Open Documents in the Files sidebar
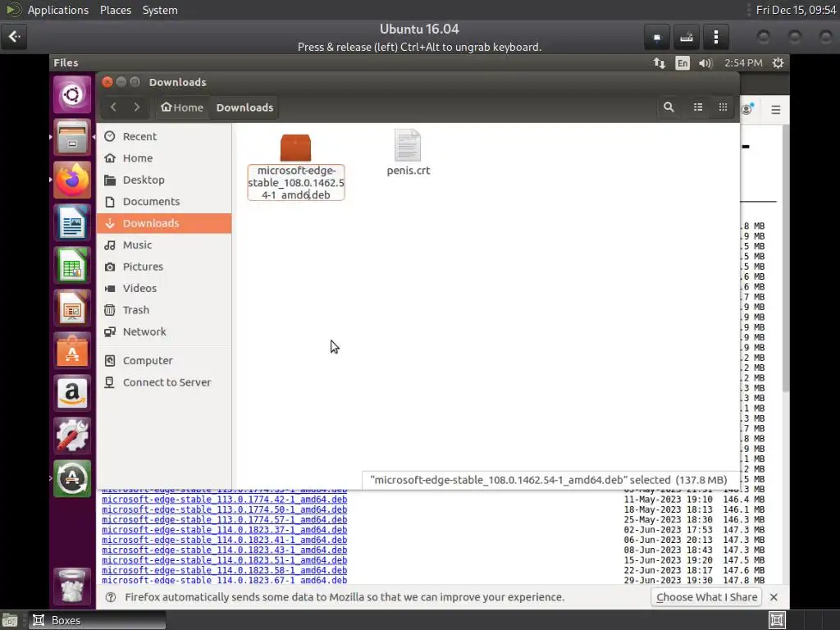This screenshot has height=630, width=840. (x=164, y=202)
